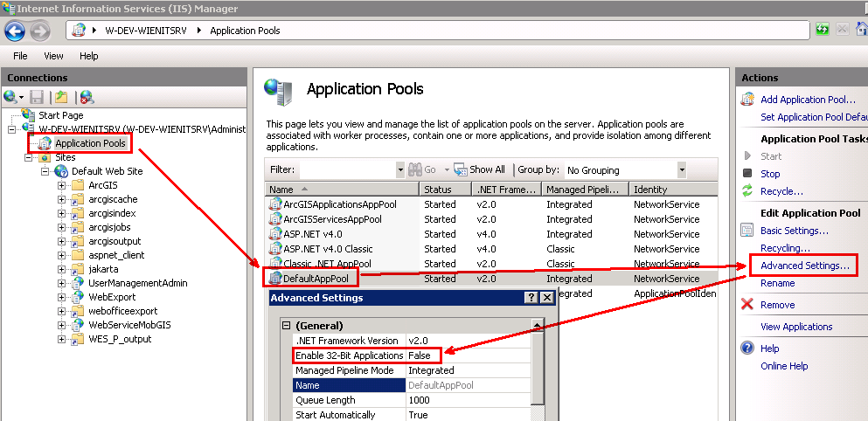Image resolution: width=868 pixels, height=421 pixels.
Task: Click the Filter text input field
Action: point(348,169)
